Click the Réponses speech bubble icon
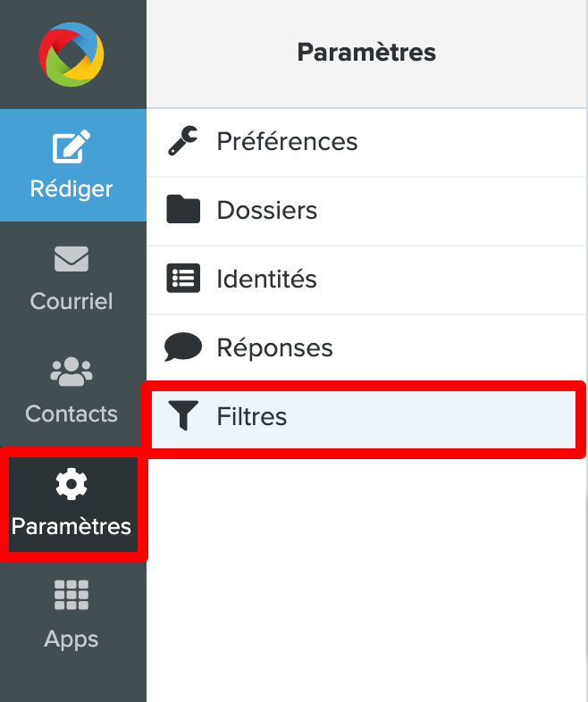The width and height of the screenshot is (588, 702). coord(183,347)
